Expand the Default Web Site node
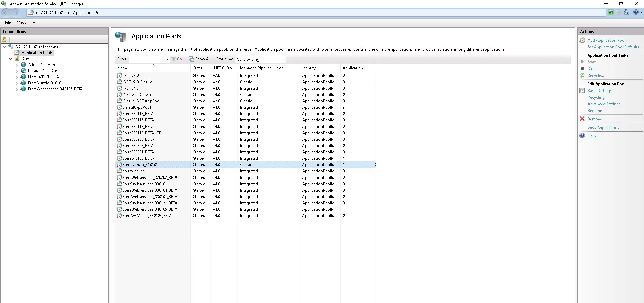 tap(17, 71)
